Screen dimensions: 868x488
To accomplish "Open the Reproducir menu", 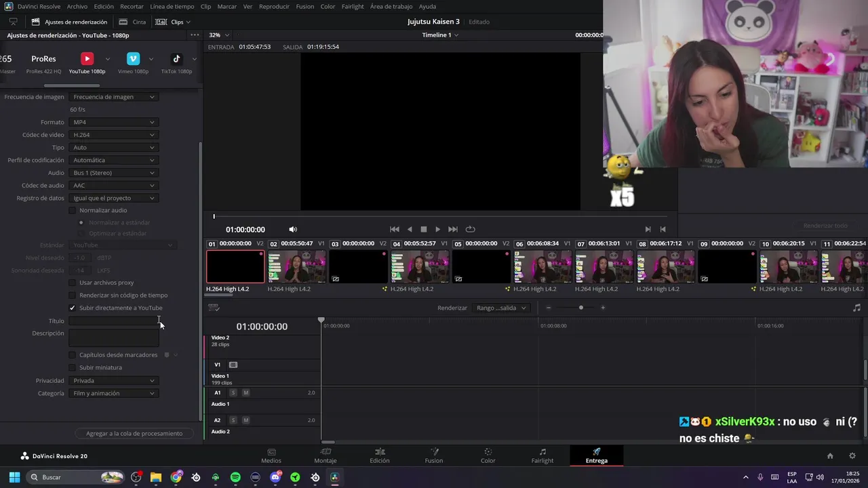I will (274, 6).
